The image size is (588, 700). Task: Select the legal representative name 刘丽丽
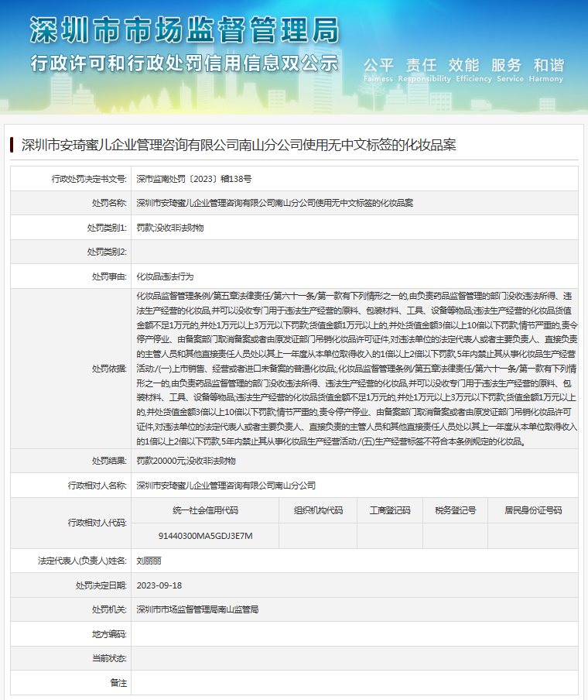[x=149, y=560]
